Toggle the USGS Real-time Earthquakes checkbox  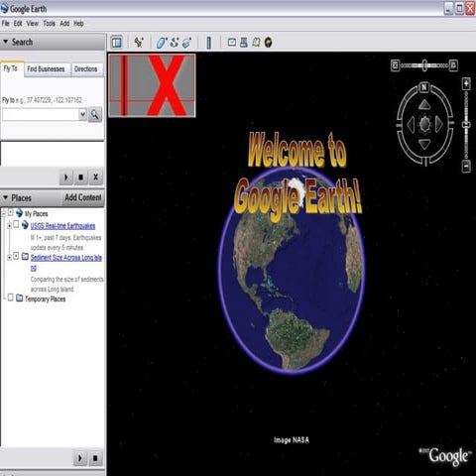(x=16, y=224)
